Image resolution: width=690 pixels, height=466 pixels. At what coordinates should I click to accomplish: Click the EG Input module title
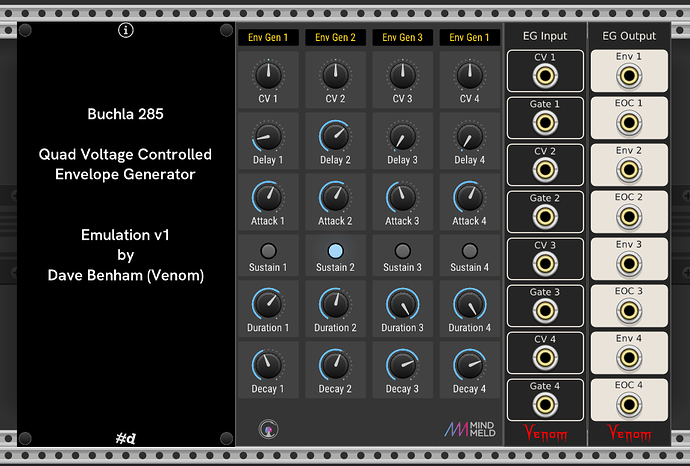545,36
